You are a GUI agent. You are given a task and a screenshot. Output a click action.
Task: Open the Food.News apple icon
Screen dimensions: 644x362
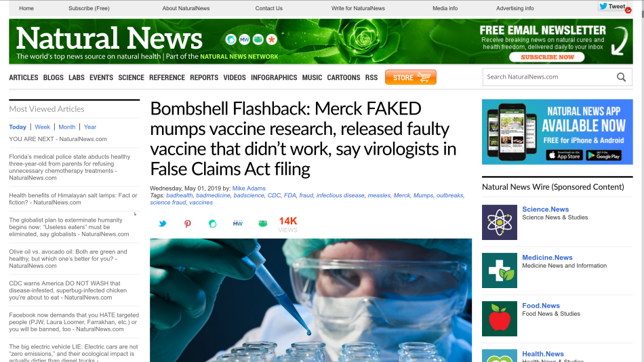[x=500, y=319]
